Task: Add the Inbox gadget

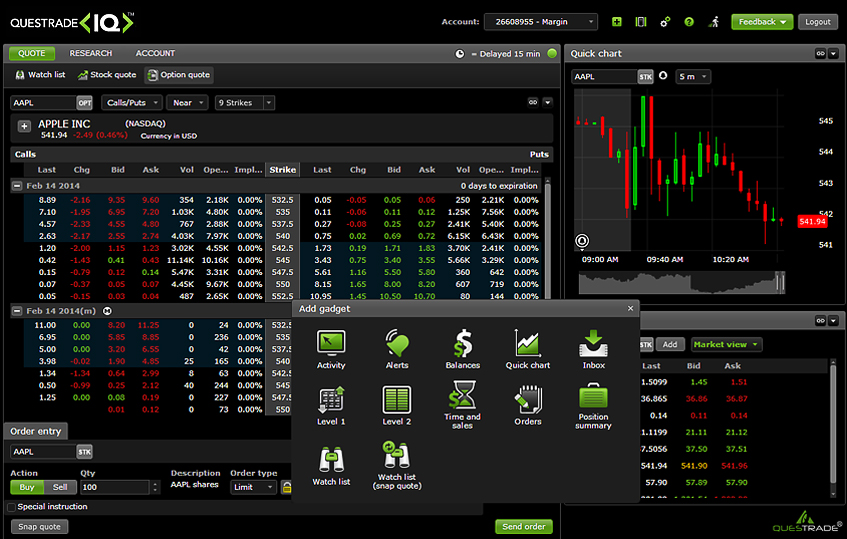Action: [593, 349]
